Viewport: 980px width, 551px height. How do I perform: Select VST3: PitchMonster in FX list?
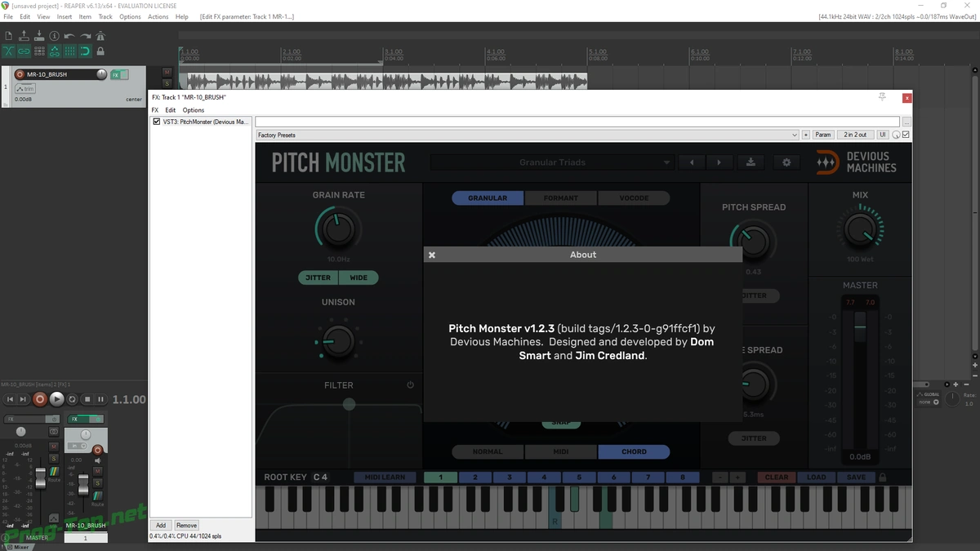[x=206, y=122]
